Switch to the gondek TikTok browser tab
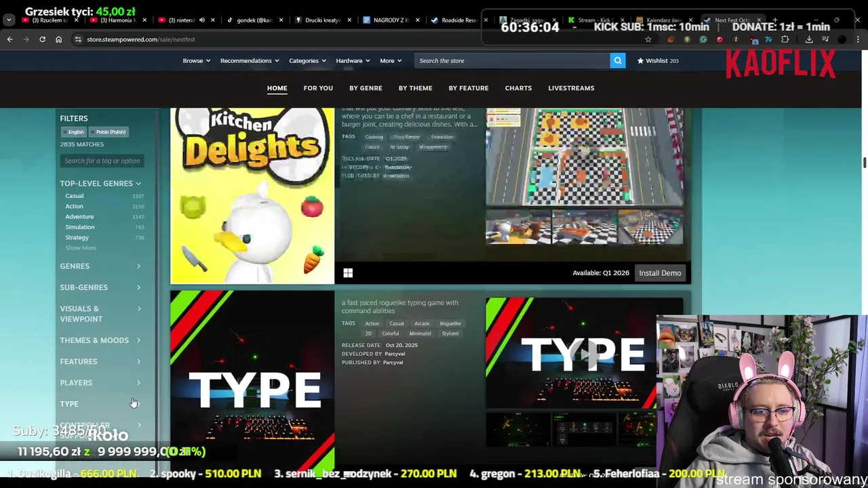Image resolution: width=868 pixels, height=488 pixels. tap(255, 20)
